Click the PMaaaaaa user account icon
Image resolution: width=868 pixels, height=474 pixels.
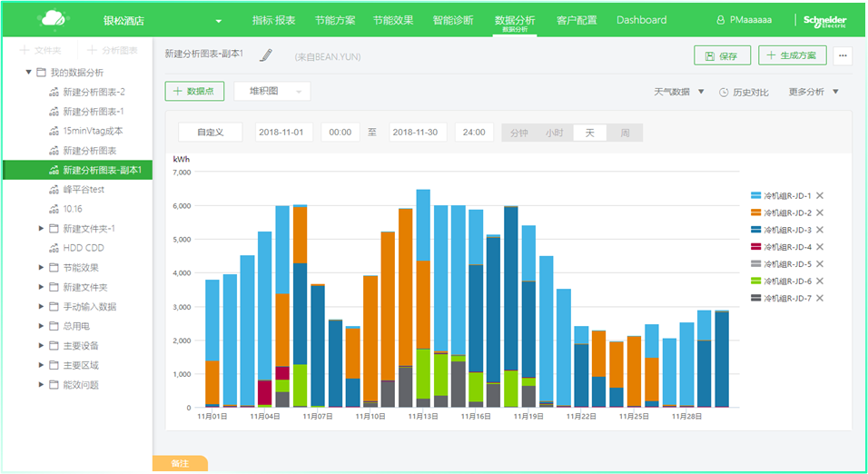coord(722,20)
